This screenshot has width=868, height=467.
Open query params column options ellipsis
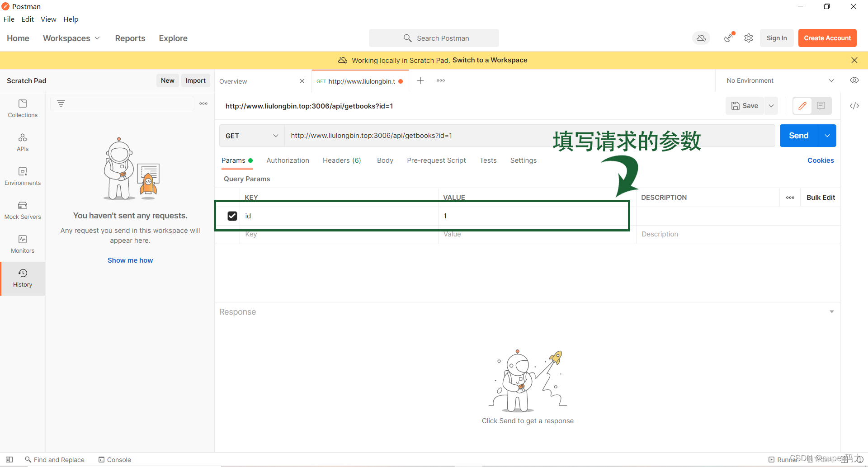tap(790, 198)
